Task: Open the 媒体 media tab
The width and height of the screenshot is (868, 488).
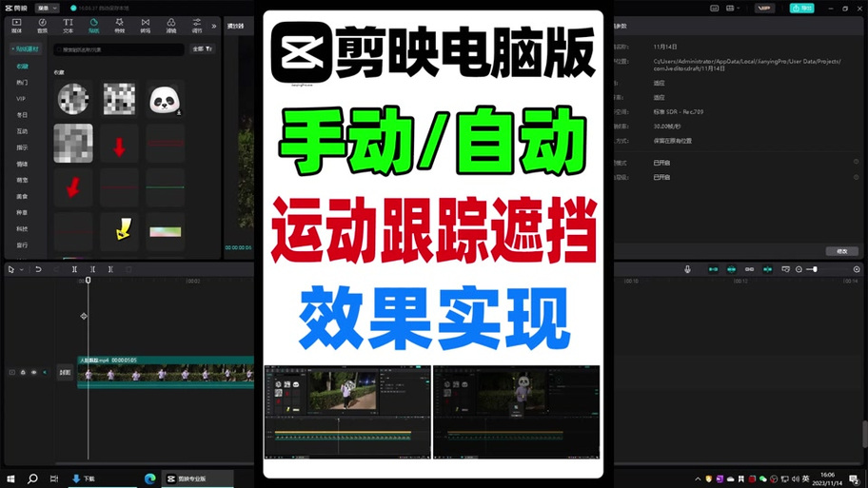Action: point(16,26)
